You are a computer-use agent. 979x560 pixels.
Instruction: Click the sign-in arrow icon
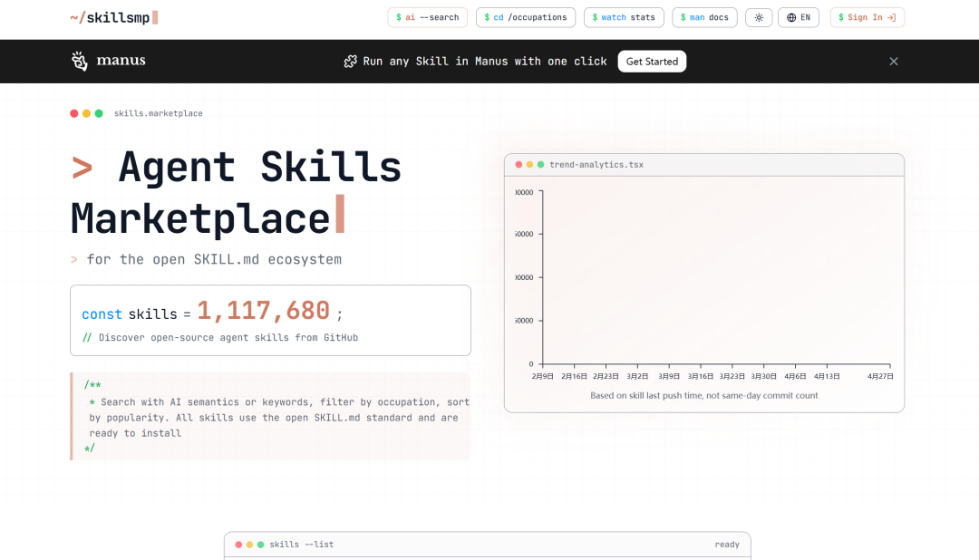(892, 17)
